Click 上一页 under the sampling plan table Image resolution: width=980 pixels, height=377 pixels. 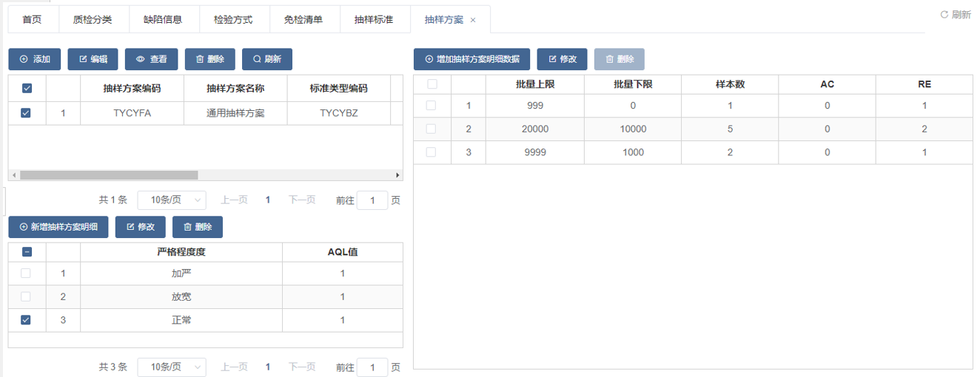[x=234, y=200]
